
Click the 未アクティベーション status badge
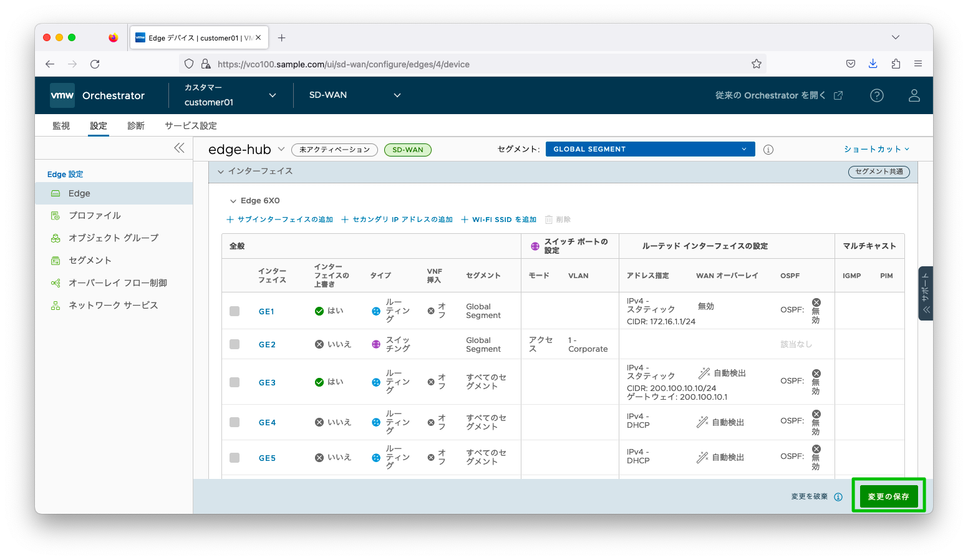334,150
